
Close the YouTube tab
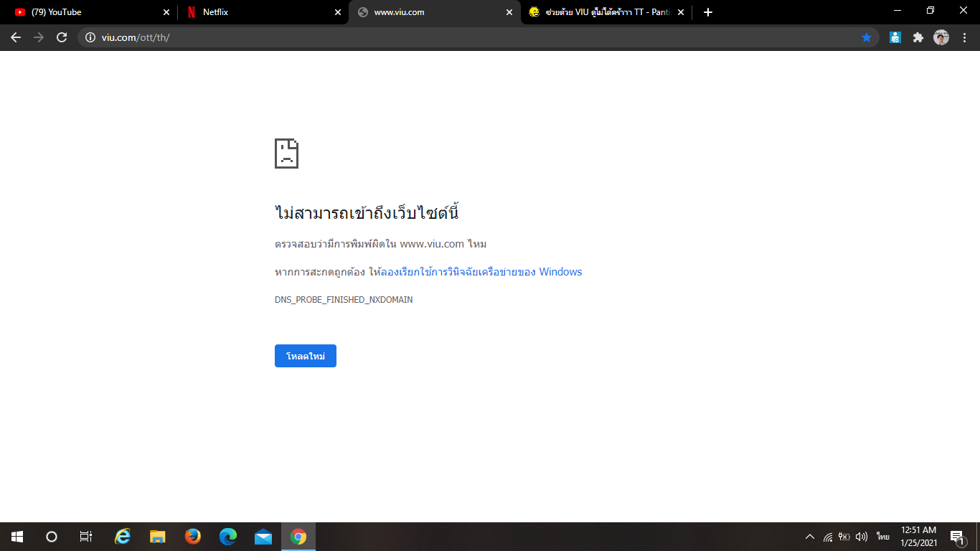click(x=166, y=12)
